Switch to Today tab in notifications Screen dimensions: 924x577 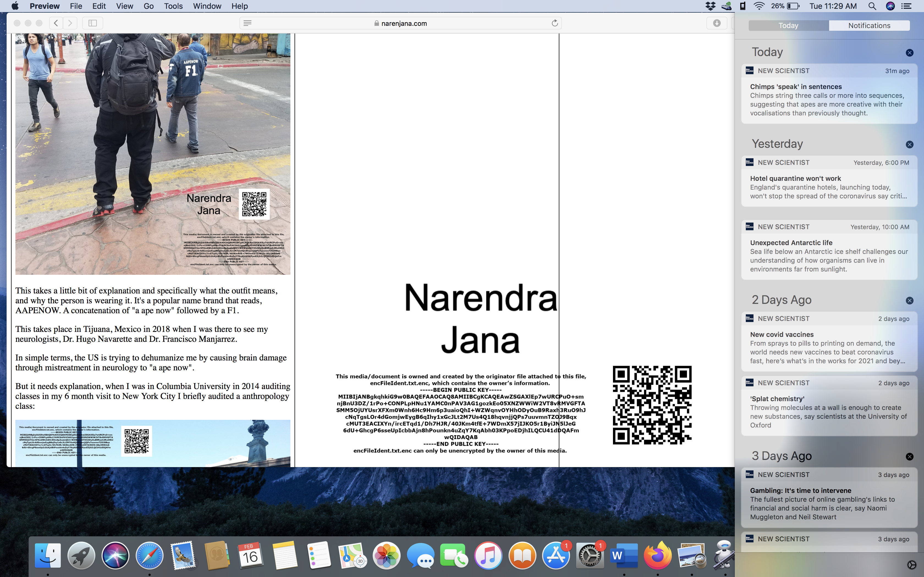[788, 26]
